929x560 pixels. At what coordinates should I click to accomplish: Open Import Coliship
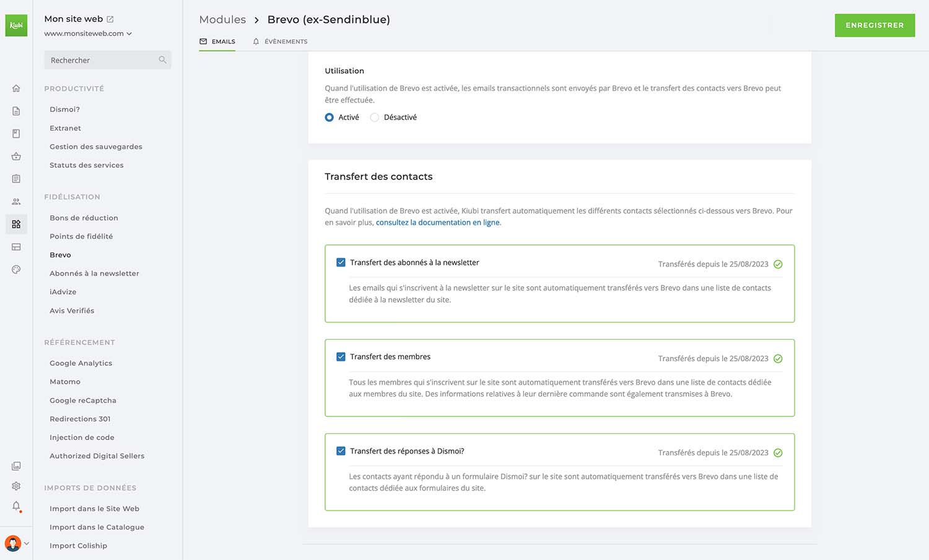pos(78,546)
